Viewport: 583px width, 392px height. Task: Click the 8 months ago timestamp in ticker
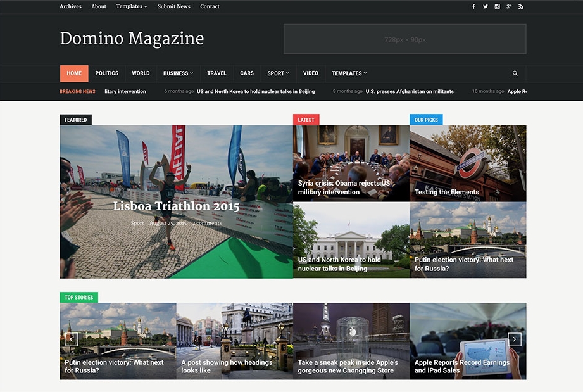(348, 91)
